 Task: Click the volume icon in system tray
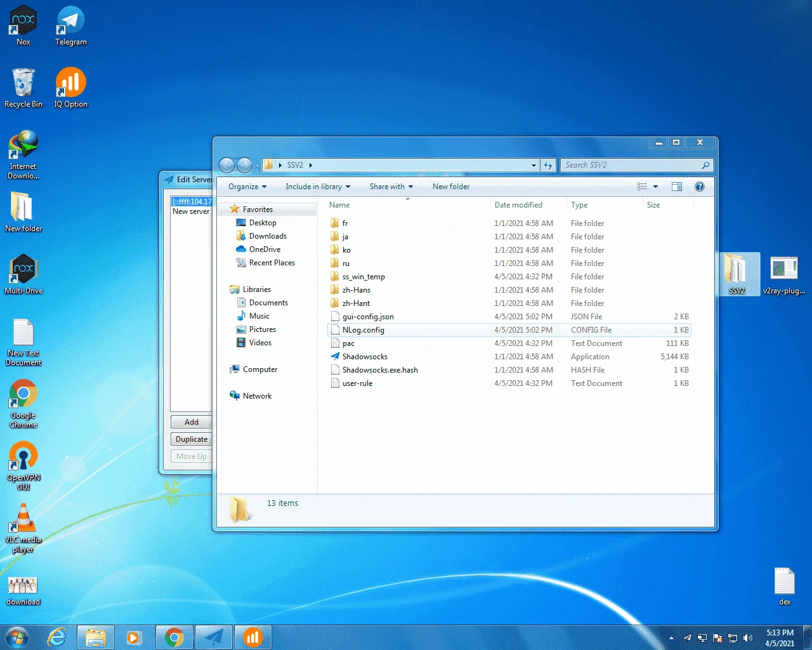(748, 638)
